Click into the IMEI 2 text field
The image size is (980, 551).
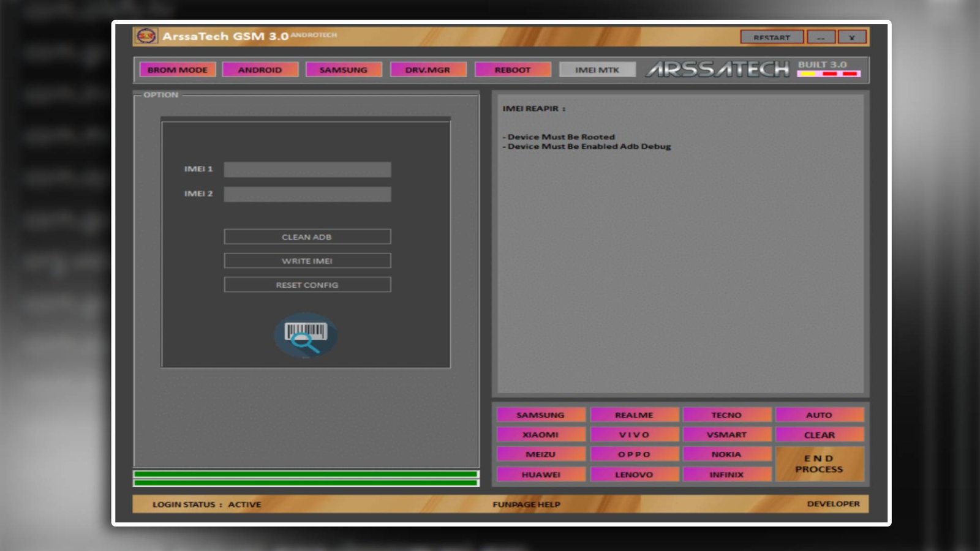coord(307,194)
